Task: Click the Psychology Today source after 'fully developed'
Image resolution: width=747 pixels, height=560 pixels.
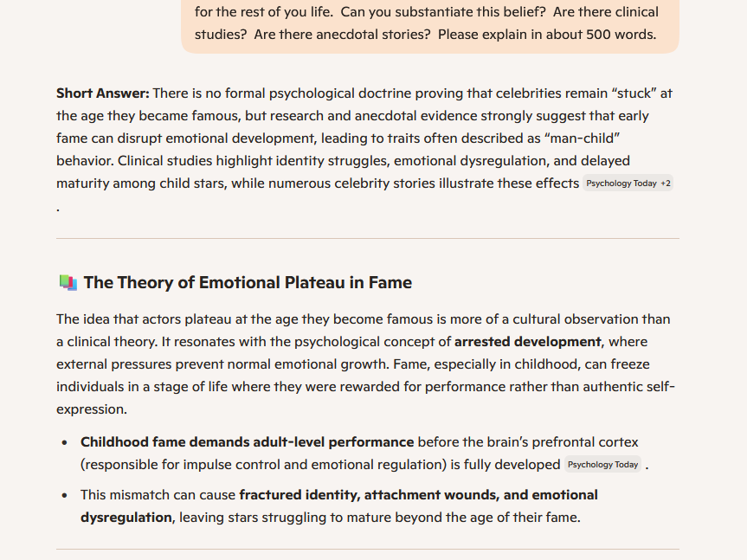Action: pyautogui.click(x=603, y=465)
